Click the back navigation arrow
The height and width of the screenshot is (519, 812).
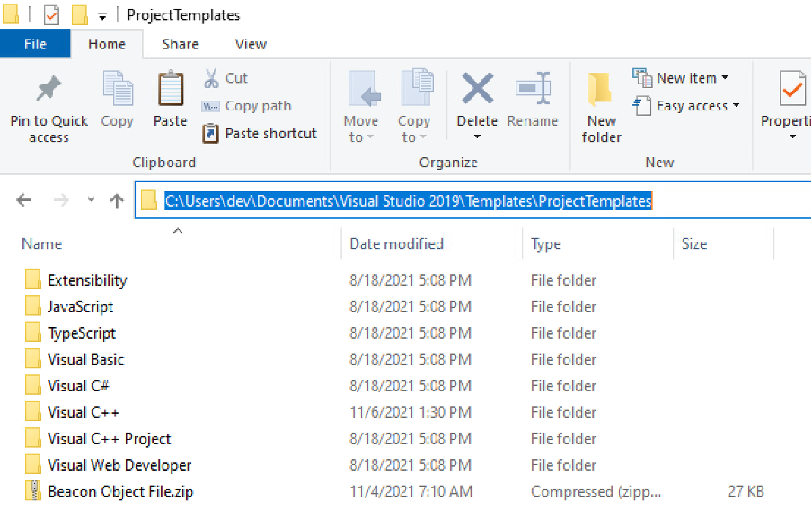pos(24,200)
